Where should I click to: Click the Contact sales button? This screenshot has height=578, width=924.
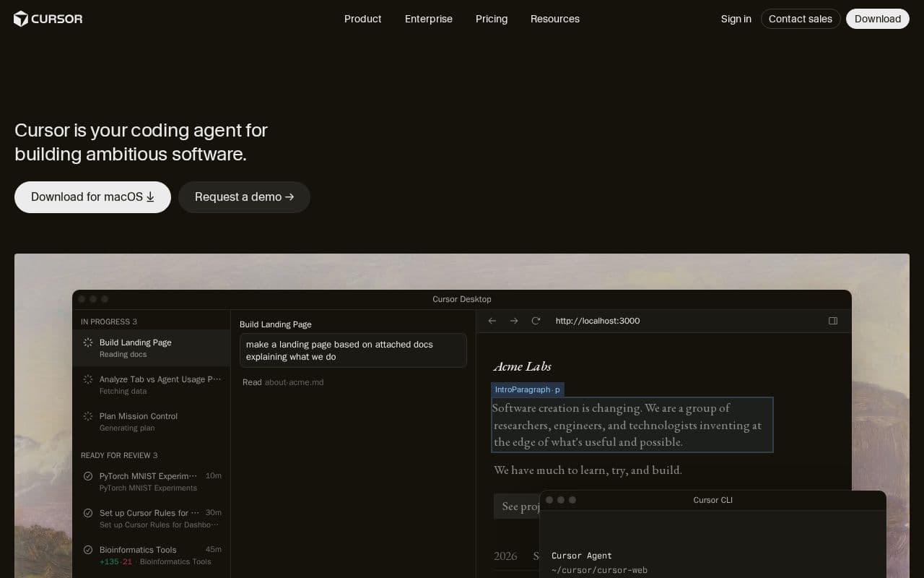click(x=801, y=19)
